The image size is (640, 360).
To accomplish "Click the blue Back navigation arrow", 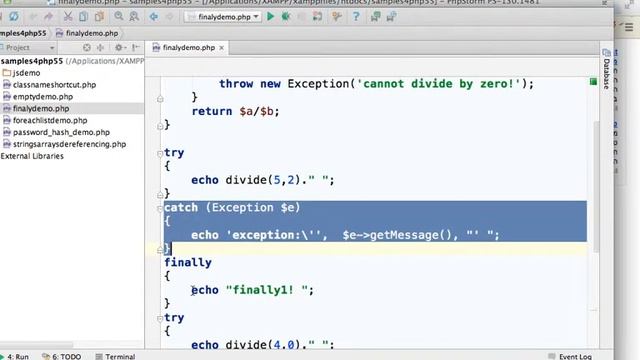I will [x=153, y=17].
